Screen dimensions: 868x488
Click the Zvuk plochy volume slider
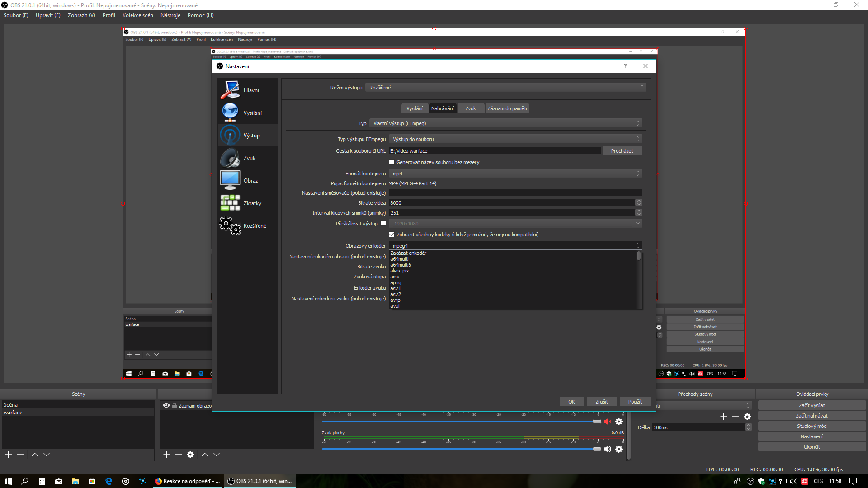pos(461,449)
